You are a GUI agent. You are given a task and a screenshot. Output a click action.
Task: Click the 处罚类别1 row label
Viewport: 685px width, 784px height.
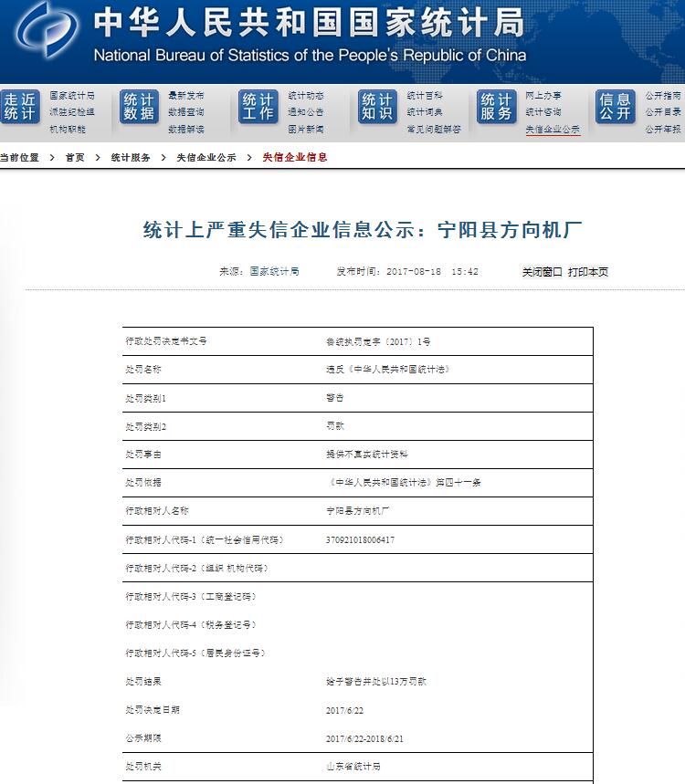coord(145,399)
